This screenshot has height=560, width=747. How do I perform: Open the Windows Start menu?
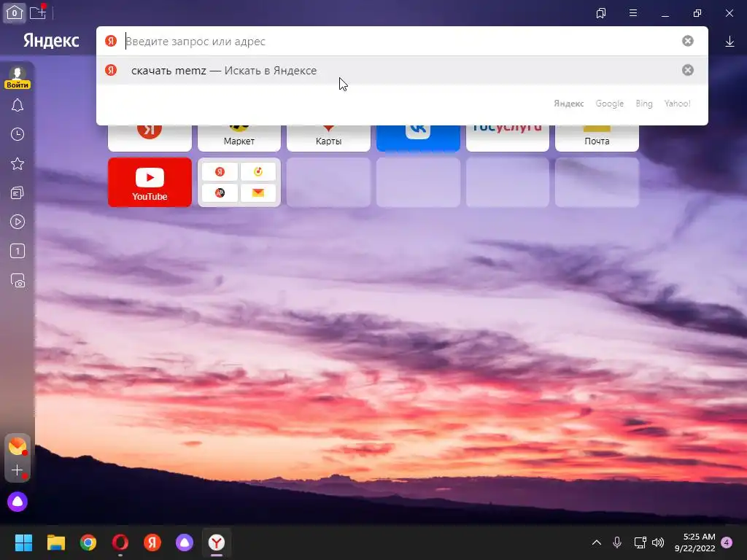[x=23, y=542]
